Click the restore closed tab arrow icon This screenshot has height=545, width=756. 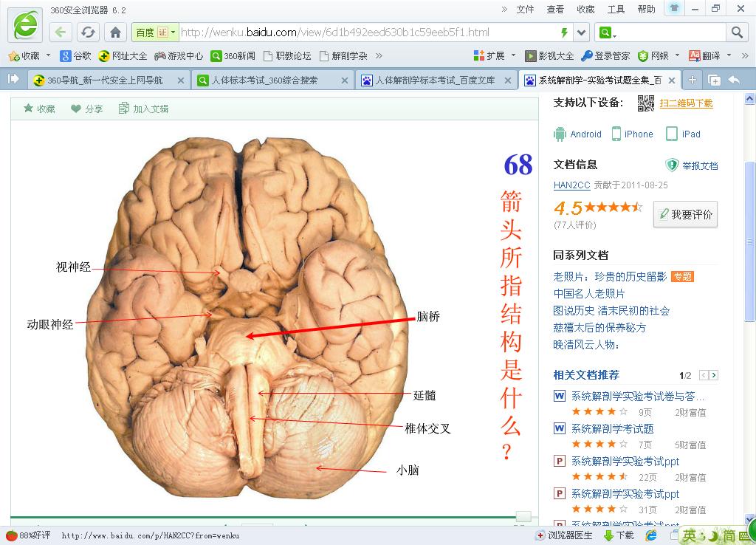pos(735,80)
